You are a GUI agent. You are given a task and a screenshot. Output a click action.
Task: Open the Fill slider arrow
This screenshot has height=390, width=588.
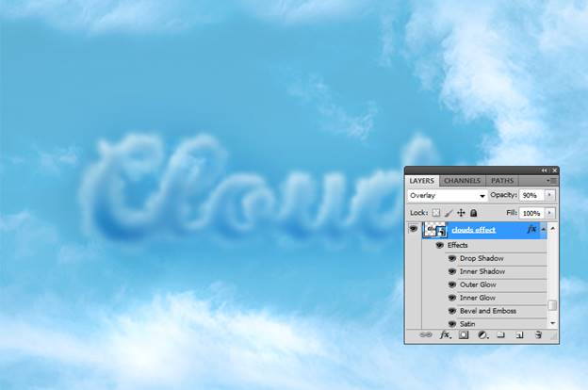tap(549, 213)
